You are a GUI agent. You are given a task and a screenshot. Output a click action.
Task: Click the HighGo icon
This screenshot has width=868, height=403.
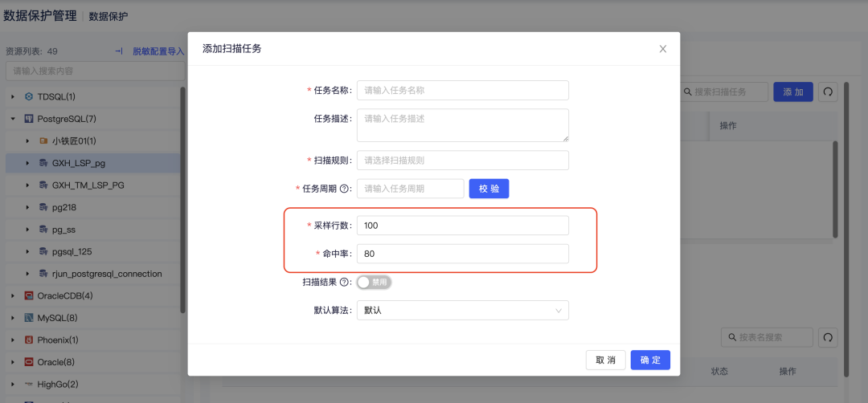pos(29,385)
